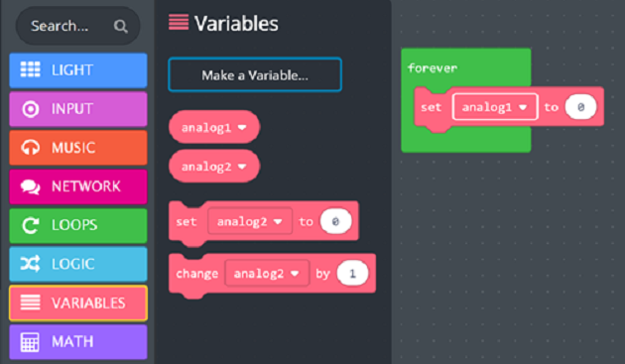
Task: Expand analog2 dropdown in the set block
Action: [x=278, y=221]
